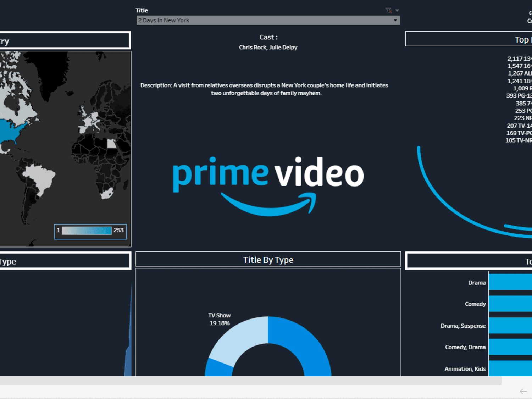Click the horizontal scrollbar at the bottom

pyautogui.click(x=251, y=381)
